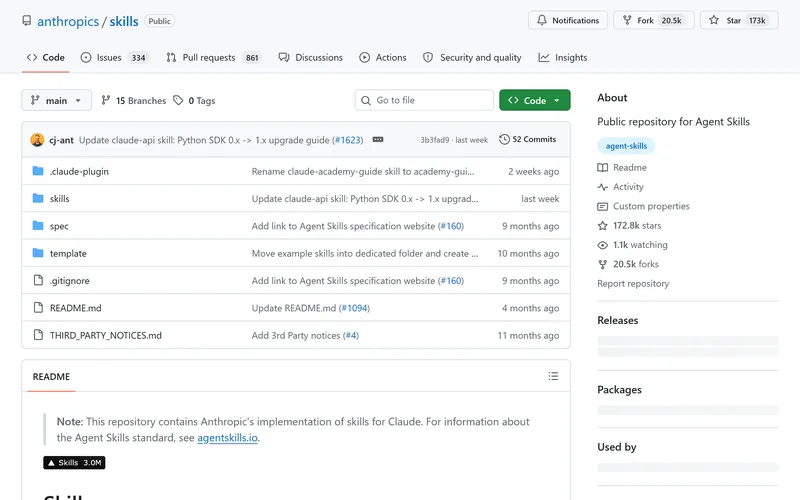800x500 pixels.
Task: Open the agent-skills topic tag
Action: (626, 146)
